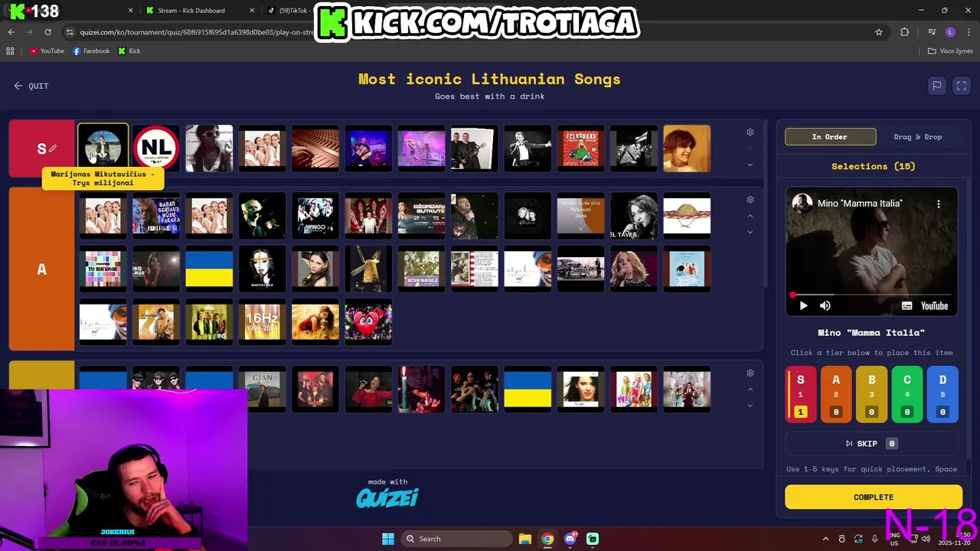This screenshot has height=551, width=980.
Task: Place the item in the C tier
Action: (907, 394)
